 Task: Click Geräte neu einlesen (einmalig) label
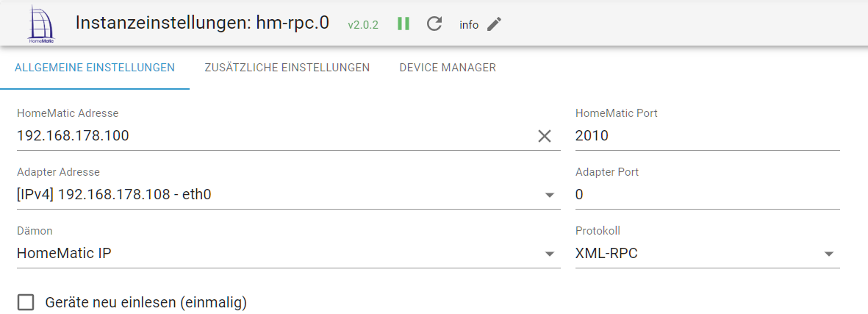click(x=146, y=302)
